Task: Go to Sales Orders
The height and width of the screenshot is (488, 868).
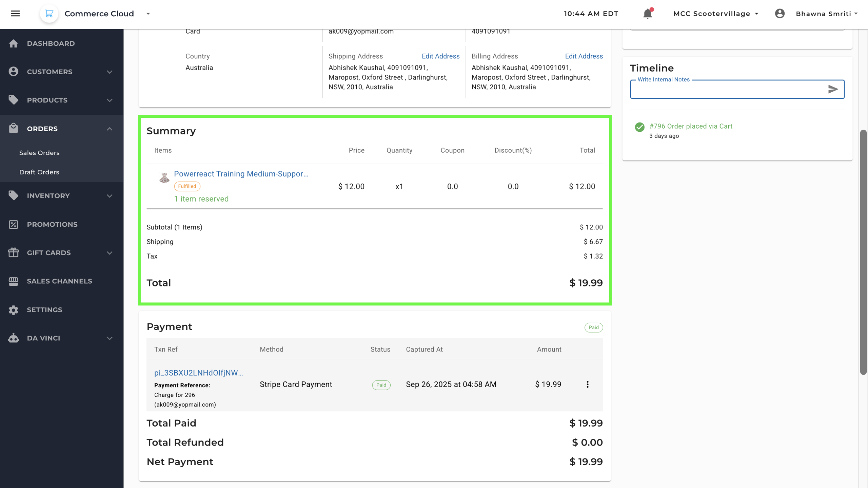Action: click(x=39, y=153)
